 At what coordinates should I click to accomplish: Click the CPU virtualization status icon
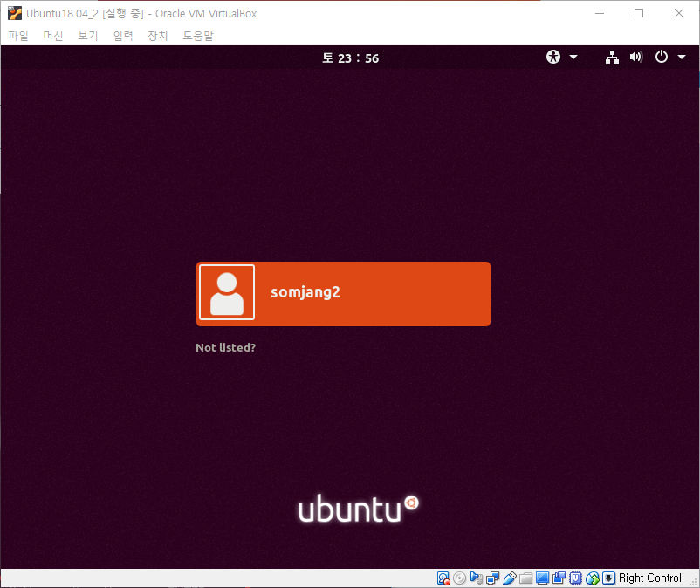tap(575, 578)
